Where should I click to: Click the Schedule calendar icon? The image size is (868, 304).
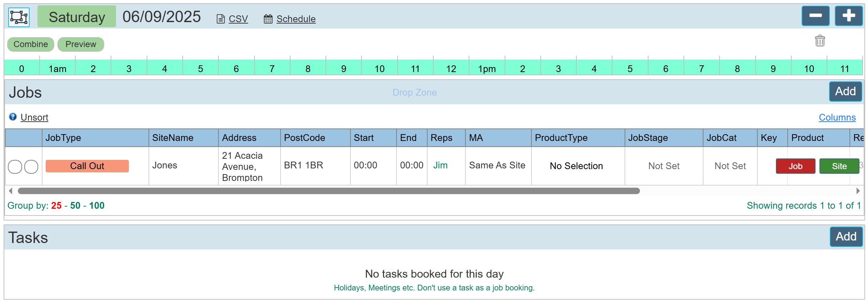click(x=268, y=19)
